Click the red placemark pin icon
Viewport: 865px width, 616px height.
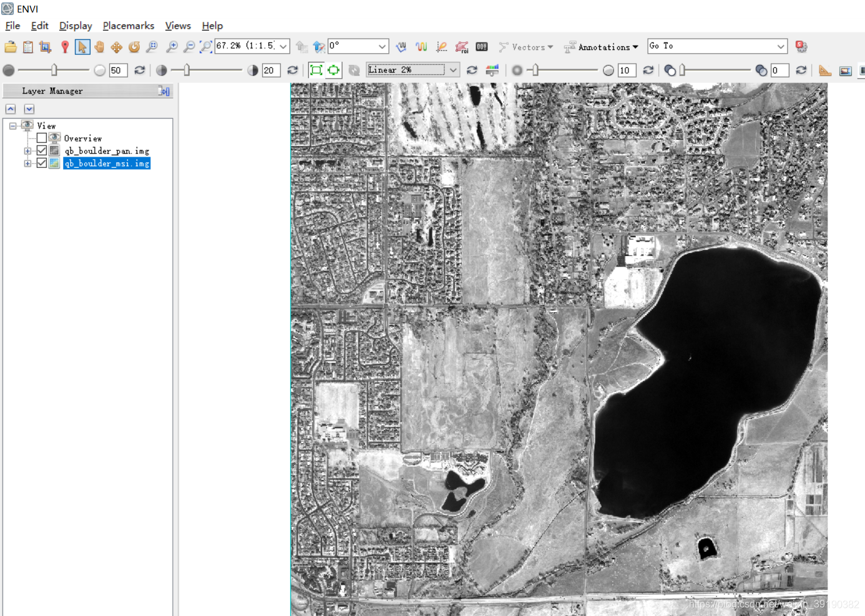pyautogui.click(x=64, y=47)
